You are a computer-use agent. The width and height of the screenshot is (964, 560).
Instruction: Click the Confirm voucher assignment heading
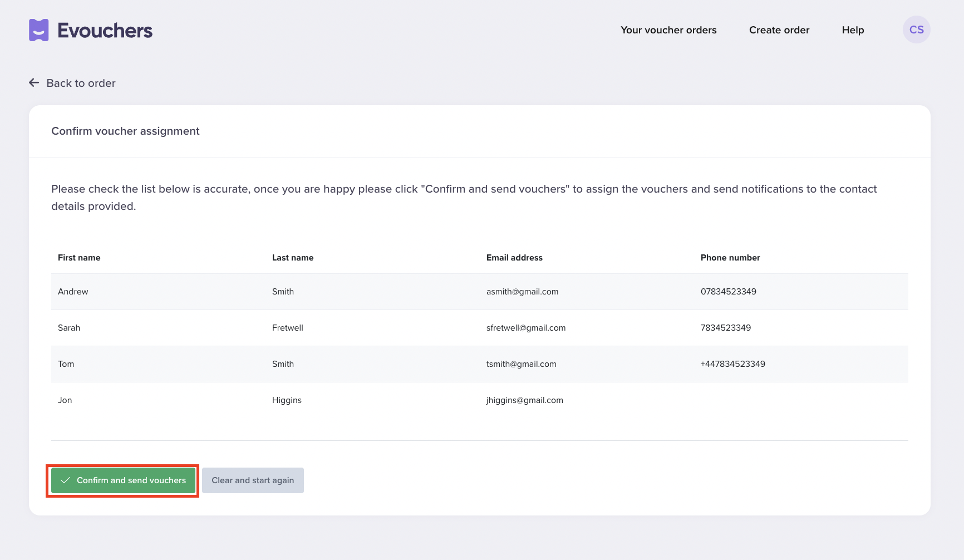[x=125, y=131]
